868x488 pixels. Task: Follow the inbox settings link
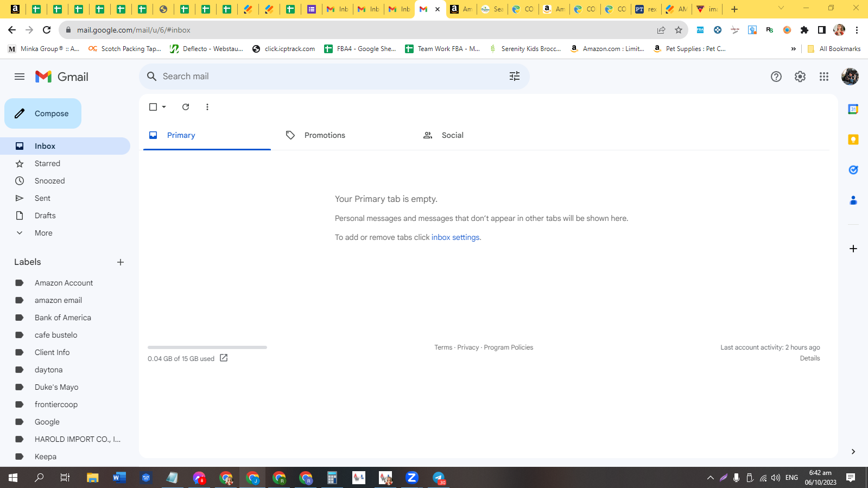[x=455, y=237]
